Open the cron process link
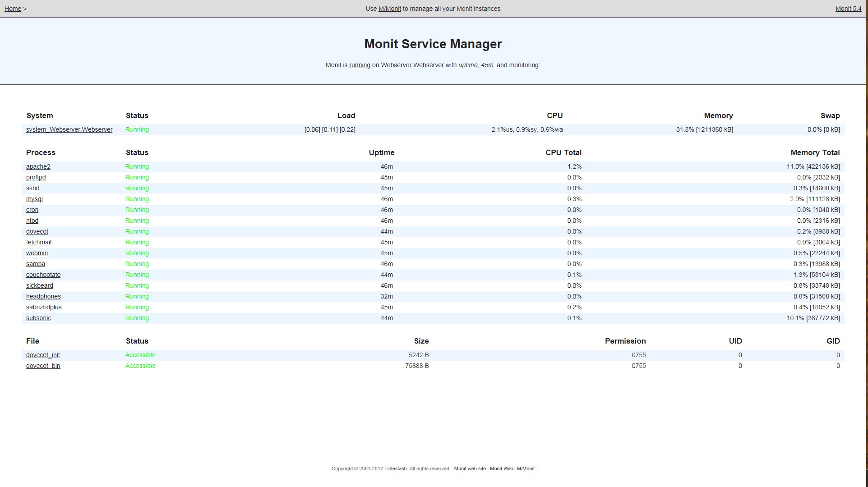 [32, 210]
